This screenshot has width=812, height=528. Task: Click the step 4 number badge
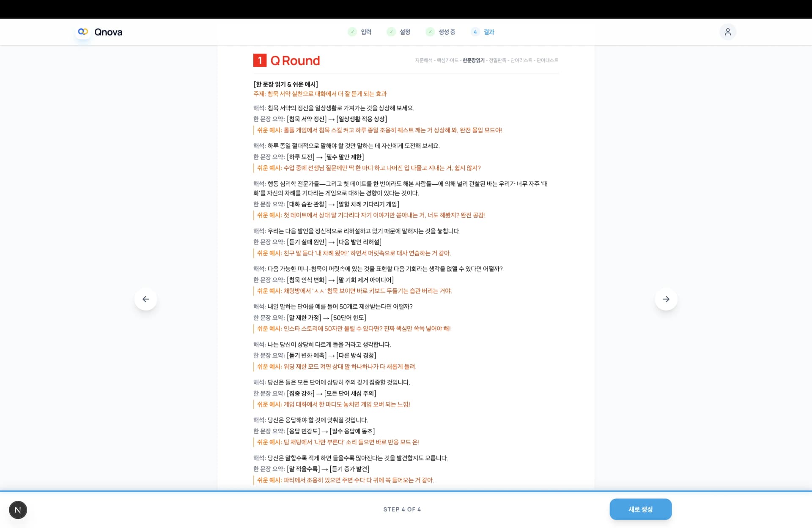(475, 32)
